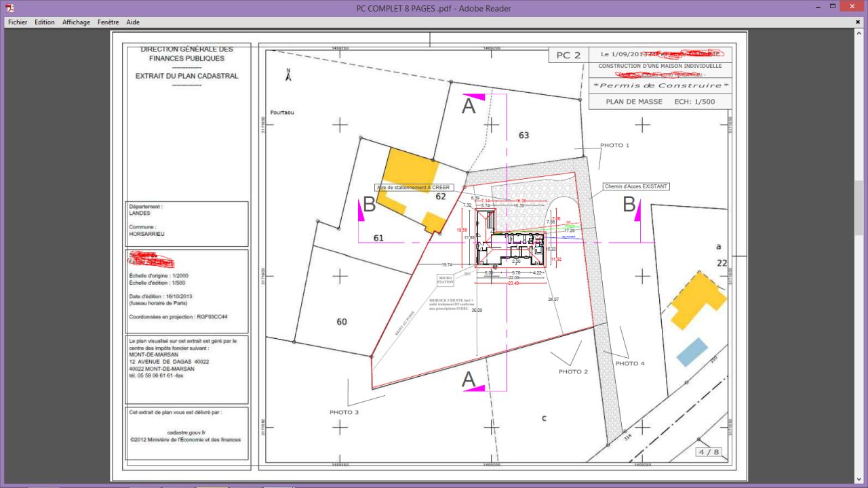Maximize the Adobe Reader window
This screenshot has width=868, height=488.
(833, 6)
